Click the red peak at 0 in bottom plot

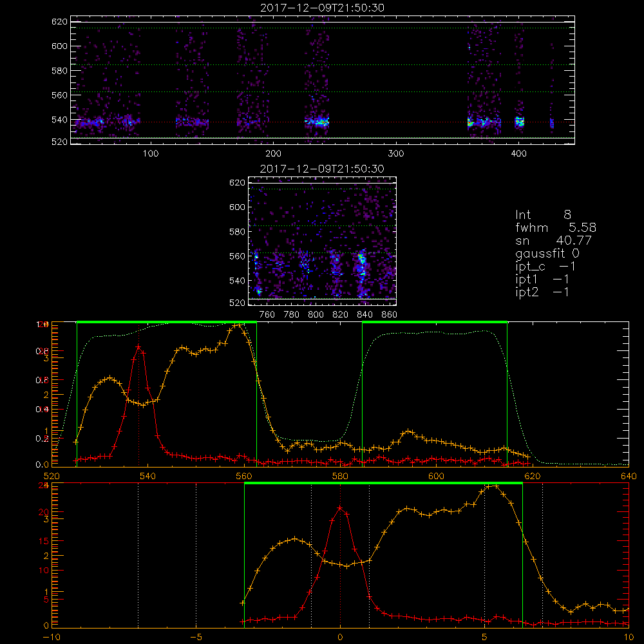click(339, 509)
